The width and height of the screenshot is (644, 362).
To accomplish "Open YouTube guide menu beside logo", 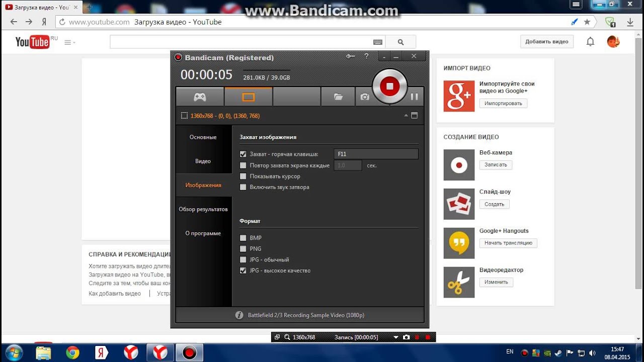I will 69,43.
